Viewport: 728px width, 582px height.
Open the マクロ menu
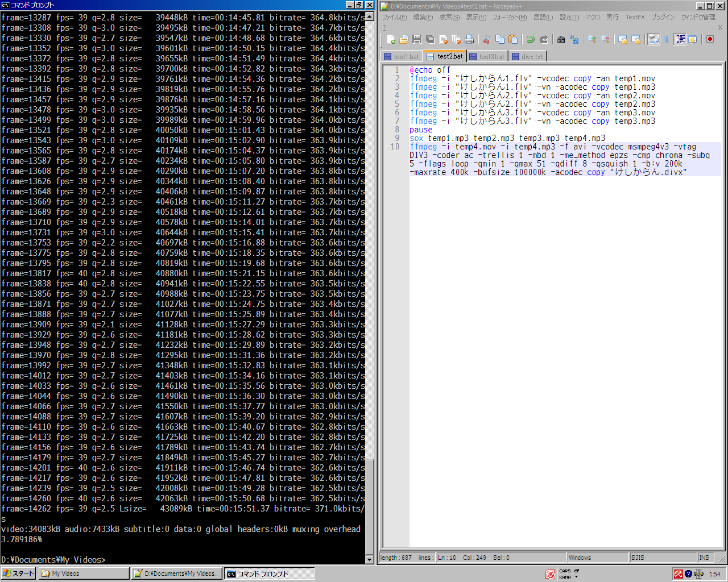[593, 17]
